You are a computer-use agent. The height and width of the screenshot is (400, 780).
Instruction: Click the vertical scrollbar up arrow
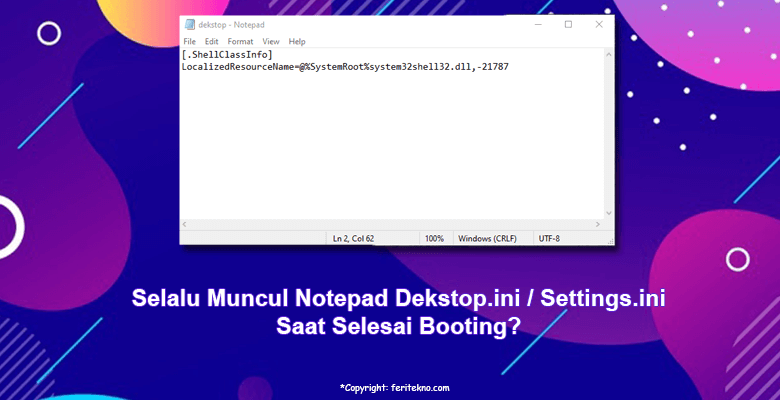tap(609, 54)
